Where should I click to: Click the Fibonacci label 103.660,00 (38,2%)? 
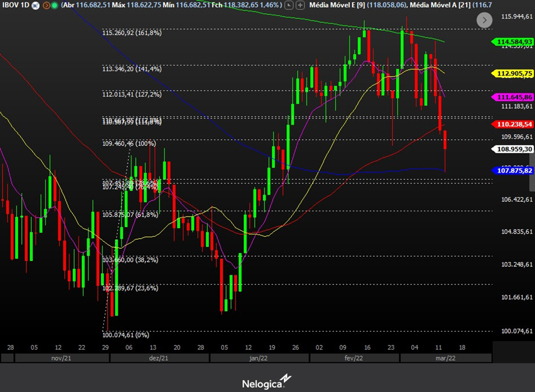click(x=130, y=260)
